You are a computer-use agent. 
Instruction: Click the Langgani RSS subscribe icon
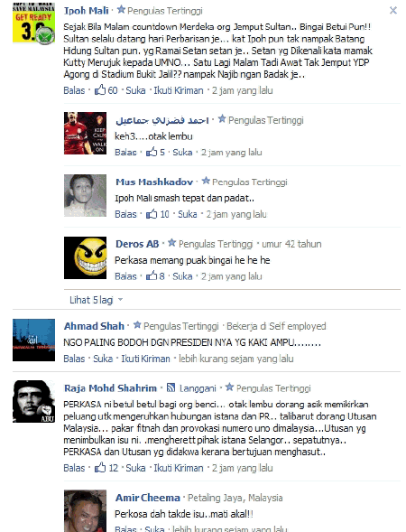coord(171,387)
